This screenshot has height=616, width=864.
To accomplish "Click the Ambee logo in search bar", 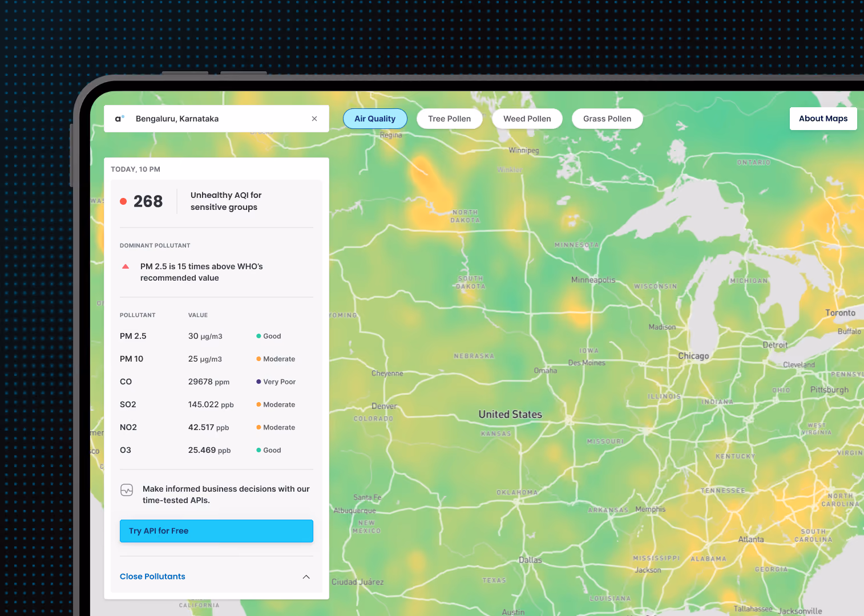I will tap(119, 119).
